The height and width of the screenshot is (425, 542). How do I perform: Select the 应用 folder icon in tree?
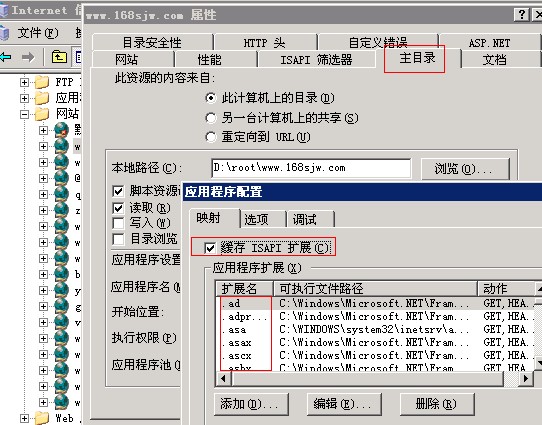click(42, 98)
